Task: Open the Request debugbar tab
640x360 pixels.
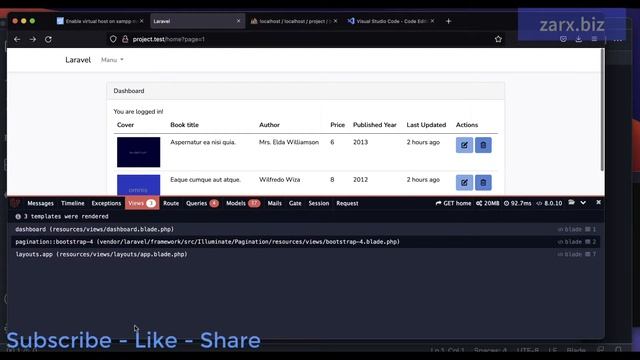Action: point(347,203)
